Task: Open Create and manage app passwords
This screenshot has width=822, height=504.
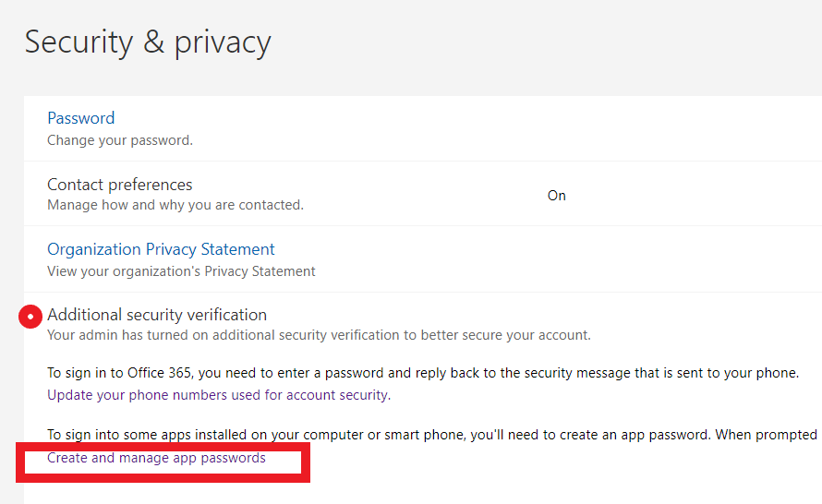Action: (x=156, y=458)
